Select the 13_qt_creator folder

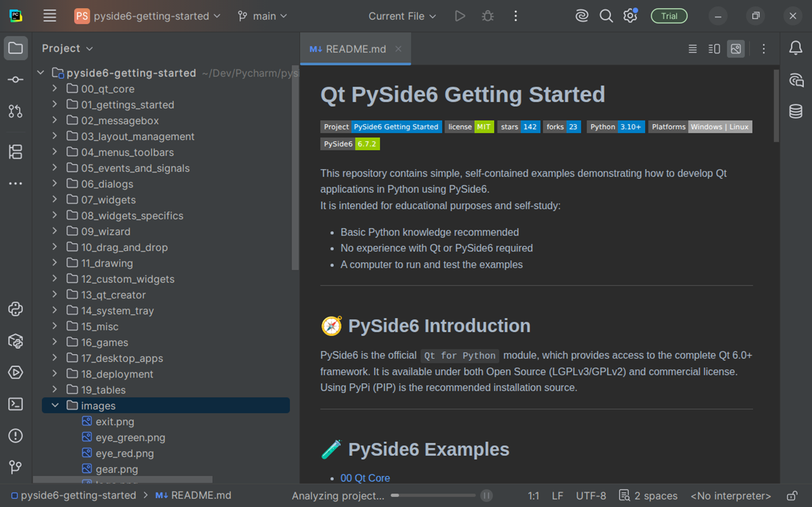pyautogui.click(x=113, y=295)
